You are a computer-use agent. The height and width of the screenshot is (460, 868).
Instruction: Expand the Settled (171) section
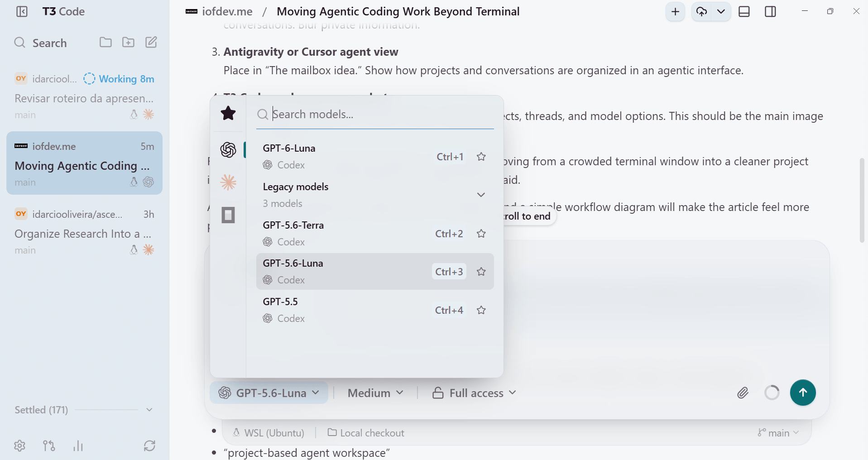tap(84, 410)
